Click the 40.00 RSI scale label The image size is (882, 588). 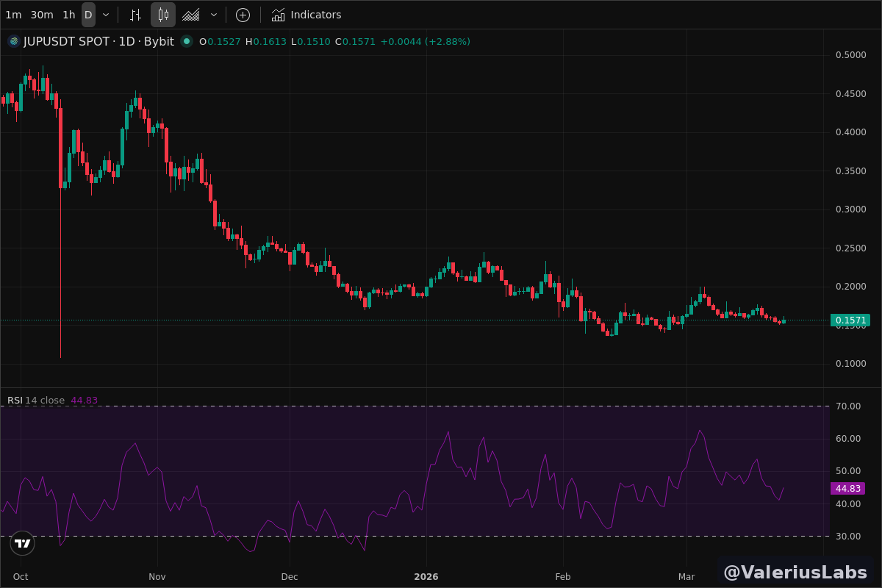click(848, 503)
